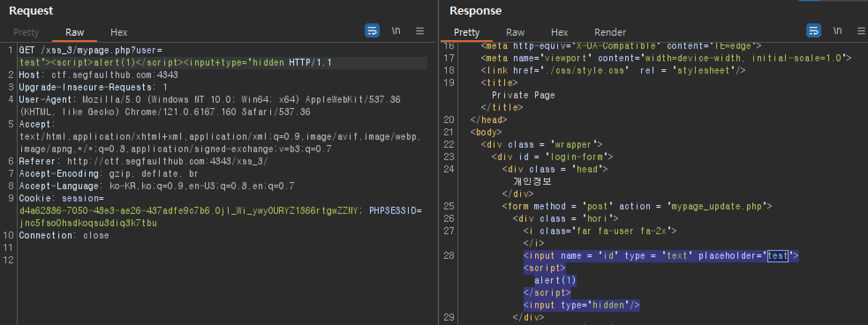
Task: Click the Referer header line
Action: (143, 161)
